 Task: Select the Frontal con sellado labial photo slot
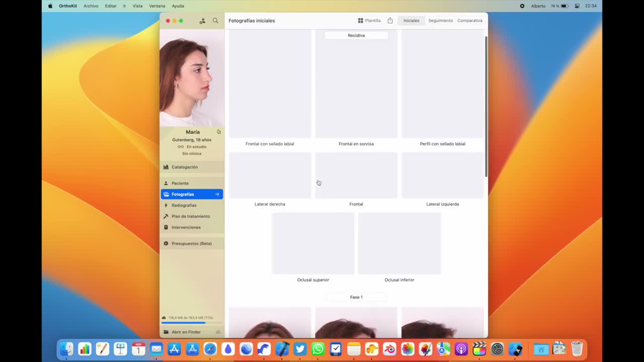[x=270, y=83]
